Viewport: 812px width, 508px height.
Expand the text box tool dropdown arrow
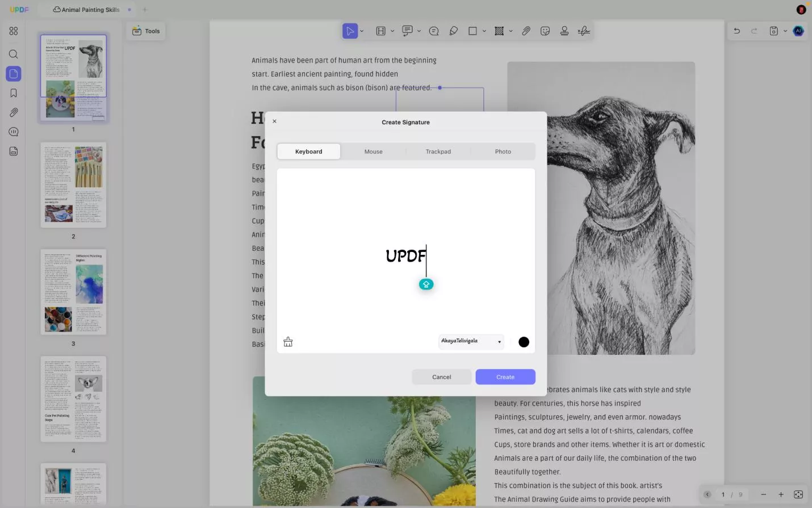click(392, 31)
